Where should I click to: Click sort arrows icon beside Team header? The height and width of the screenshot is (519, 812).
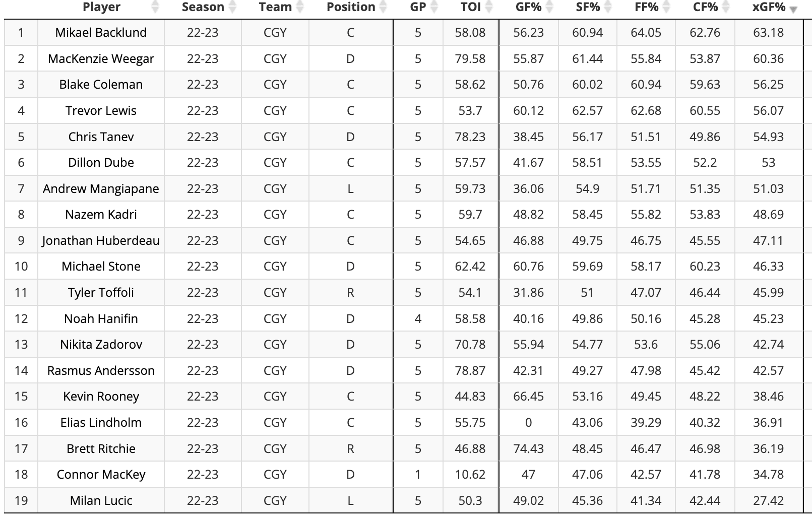click(x=300, y=7)
